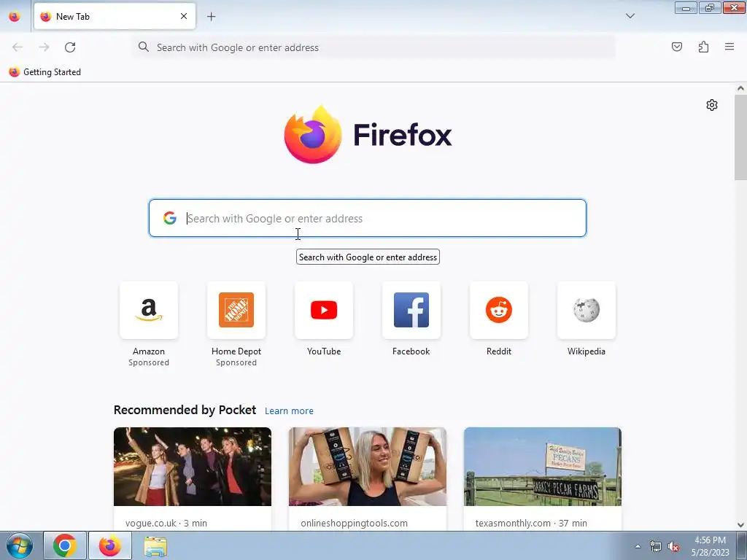
Task: Click vogue.co.uk · 3 min text
Action: coord(166,523)
